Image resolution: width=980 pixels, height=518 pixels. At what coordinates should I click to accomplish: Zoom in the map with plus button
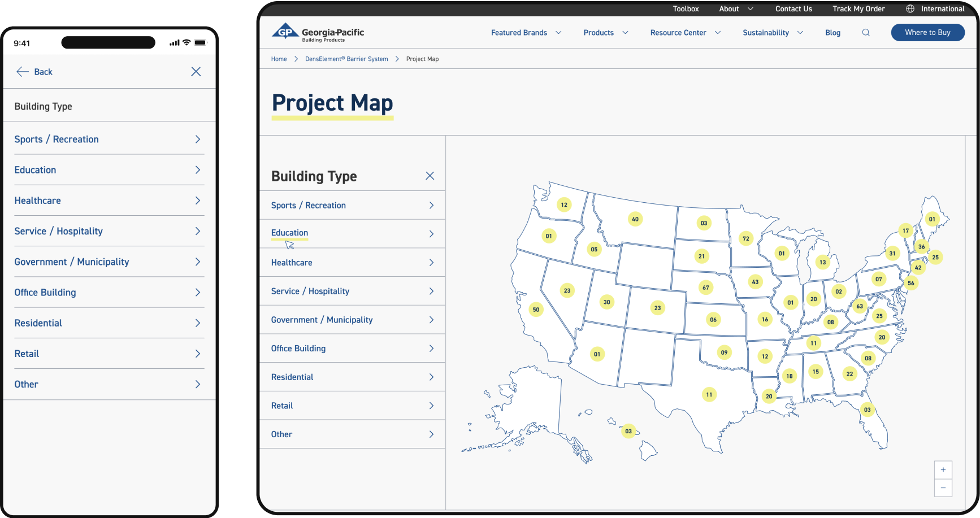pos(943,470)
